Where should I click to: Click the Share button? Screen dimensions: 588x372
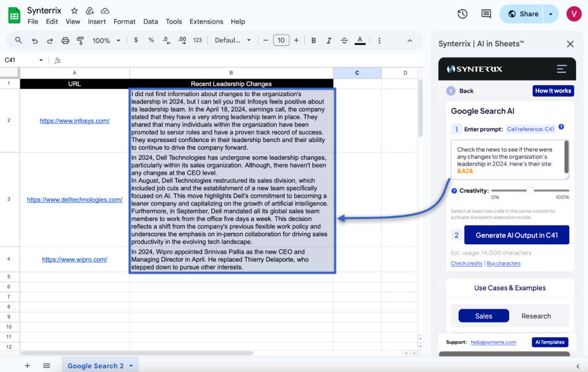click(522, 14)
